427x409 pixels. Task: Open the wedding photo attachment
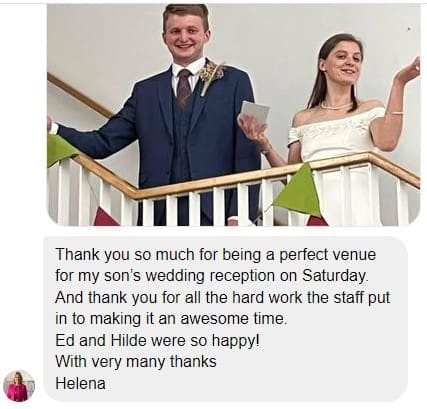tap(233, 115)
